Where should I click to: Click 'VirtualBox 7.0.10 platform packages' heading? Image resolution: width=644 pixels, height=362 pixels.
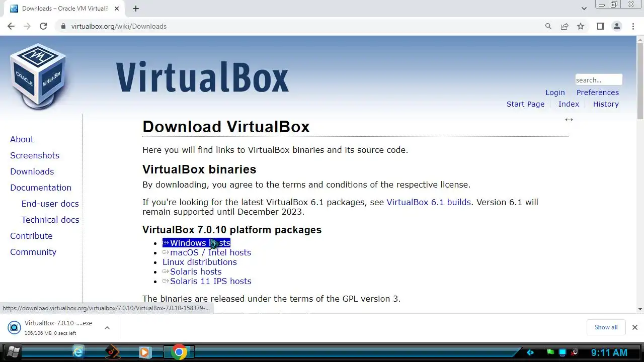(232, 230)
